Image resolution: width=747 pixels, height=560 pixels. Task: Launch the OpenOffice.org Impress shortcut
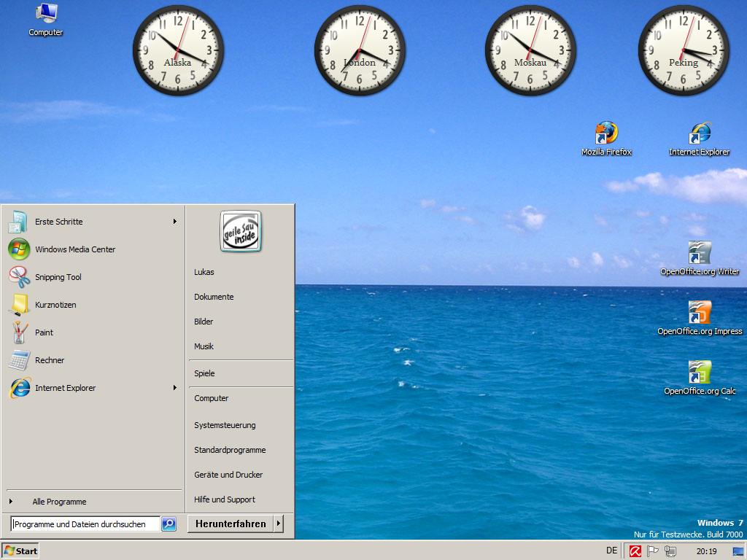[x=700, y=314]
